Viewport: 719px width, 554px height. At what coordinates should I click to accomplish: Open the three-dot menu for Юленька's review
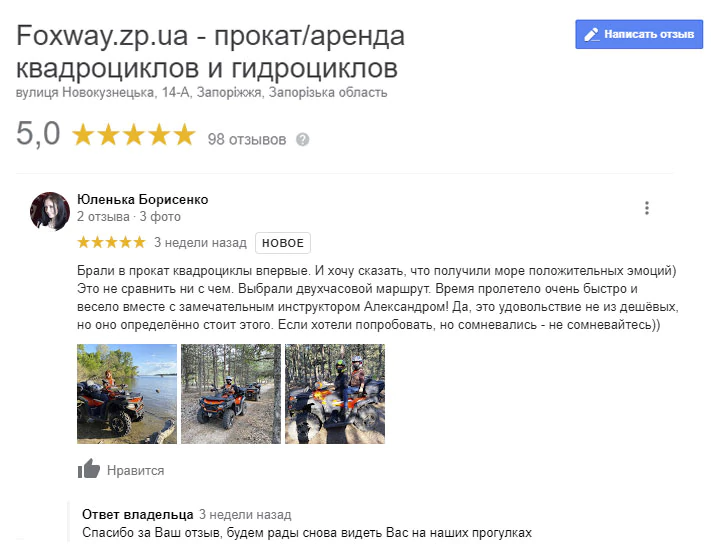(x=647, y=208)
